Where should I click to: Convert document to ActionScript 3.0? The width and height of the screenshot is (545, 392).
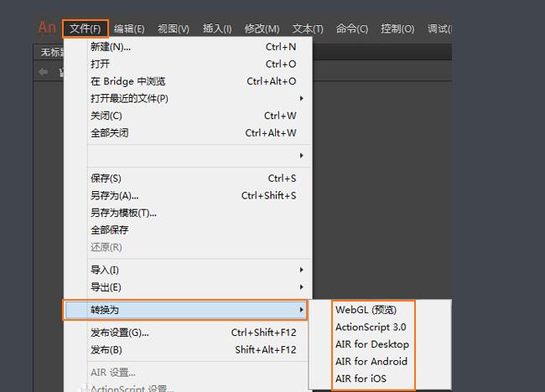pyautogui.click(x=380, y=327)
